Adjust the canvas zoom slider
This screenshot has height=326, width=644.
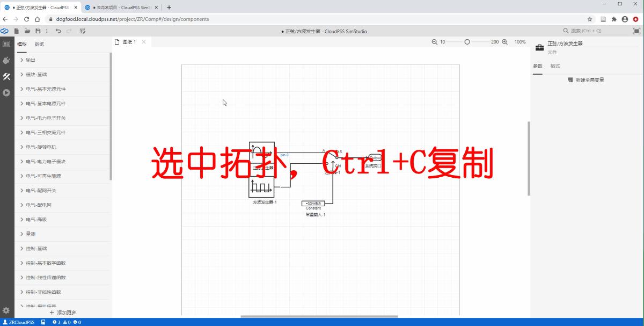(x=467, y=41)
